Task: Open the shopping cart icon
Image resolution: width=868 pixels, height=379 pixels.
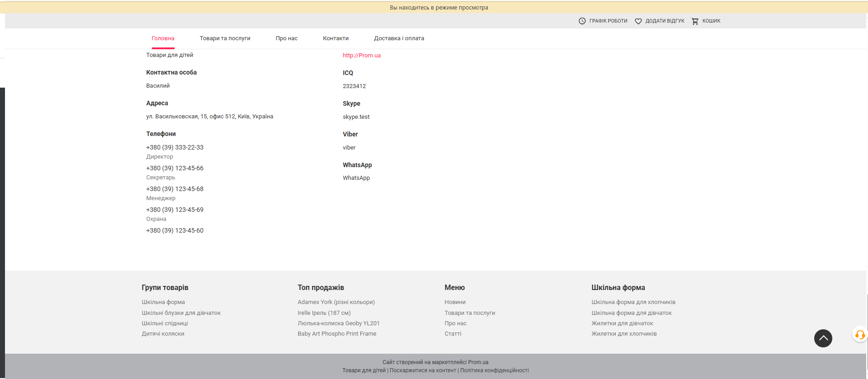Action: pyautogui.click(x=695, y=21)
